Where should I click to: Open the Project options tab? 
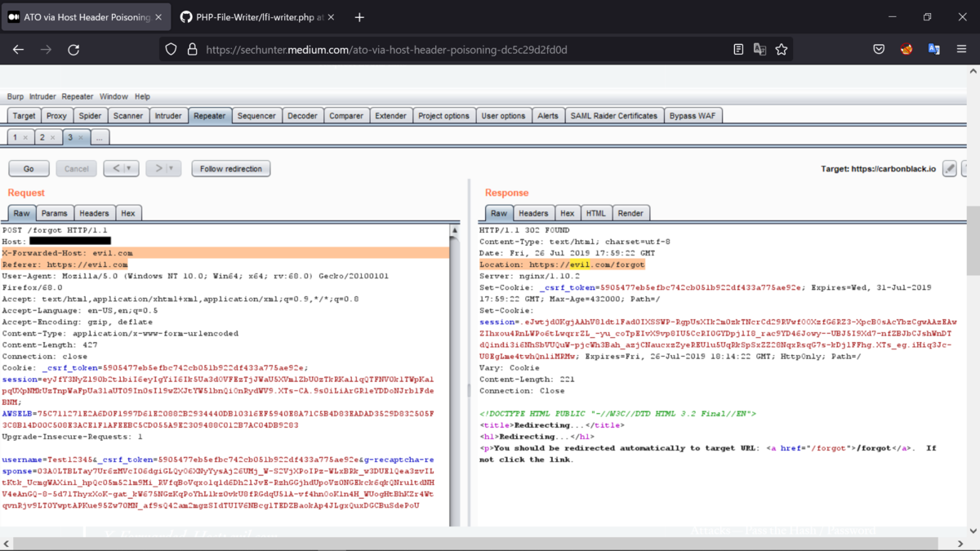[x=443, y=116]
